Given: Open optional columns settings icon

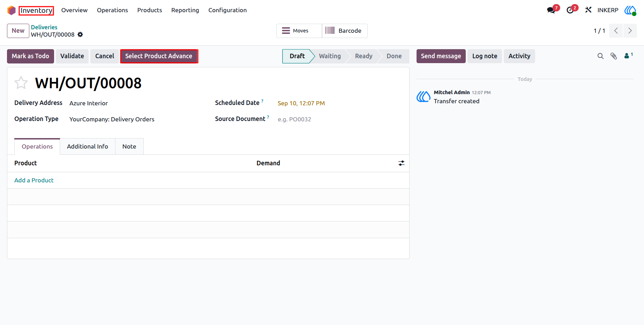Looking at the screenshot, I should 402,163.
